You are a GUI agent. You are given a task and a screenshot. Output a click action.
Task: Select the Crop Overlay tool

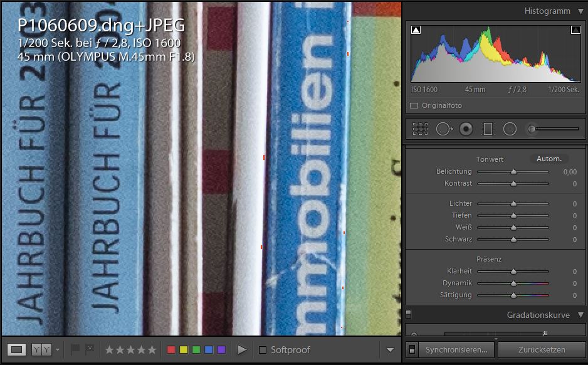[420, 129]
